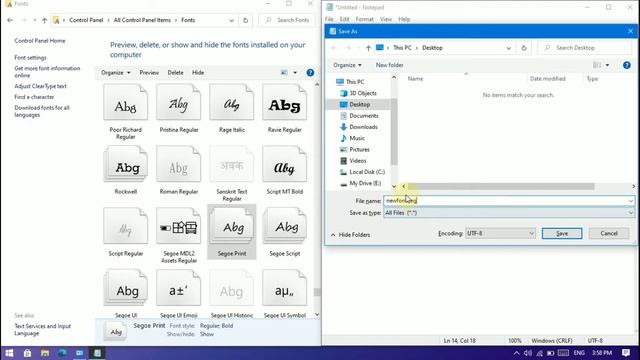The width and height of the screenshot is (640, 360).
Task: Open Notepad View menu
Action: 386,19
